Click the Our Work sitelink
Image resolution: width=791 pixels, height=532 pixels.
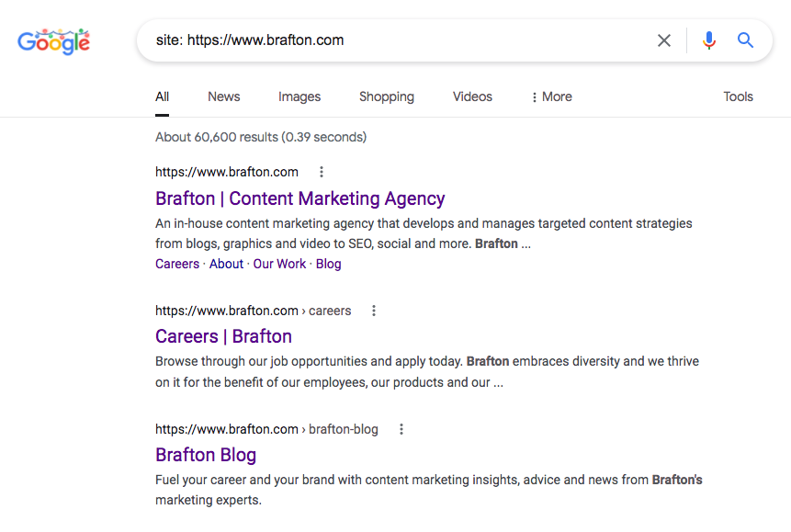(x=279, y=264)
